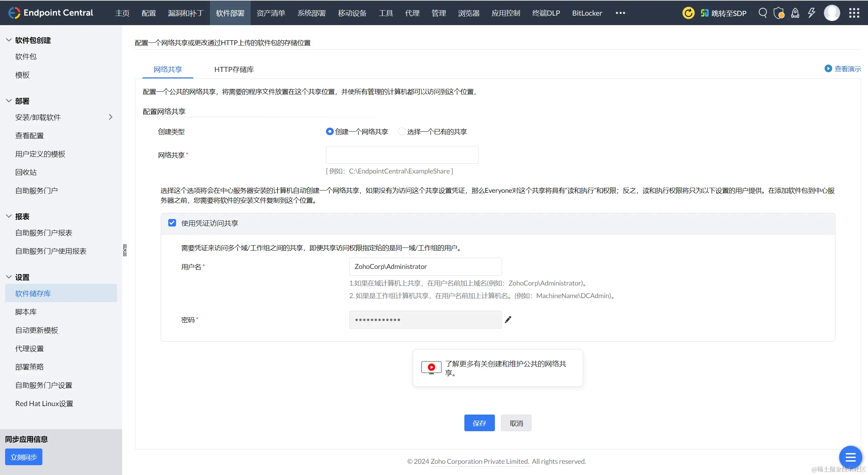Open the user avatar profile menu
This screenshot has height=475, width=868.
tap(832, 13)
